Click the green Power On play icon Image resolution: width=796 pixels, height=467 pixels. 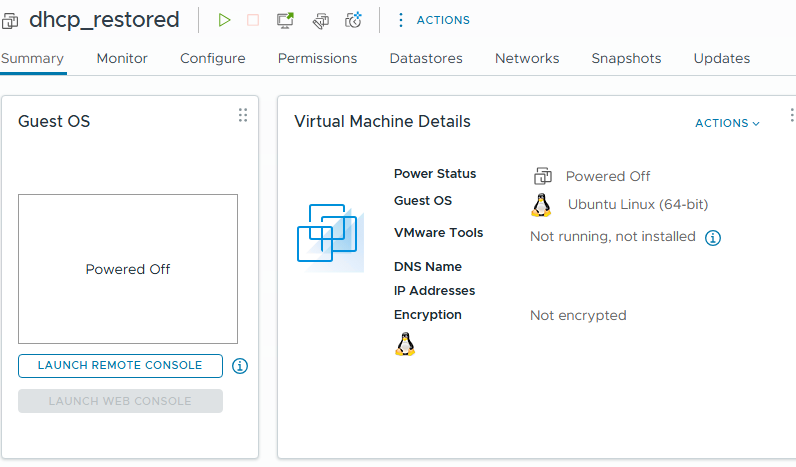click(224, 20)
